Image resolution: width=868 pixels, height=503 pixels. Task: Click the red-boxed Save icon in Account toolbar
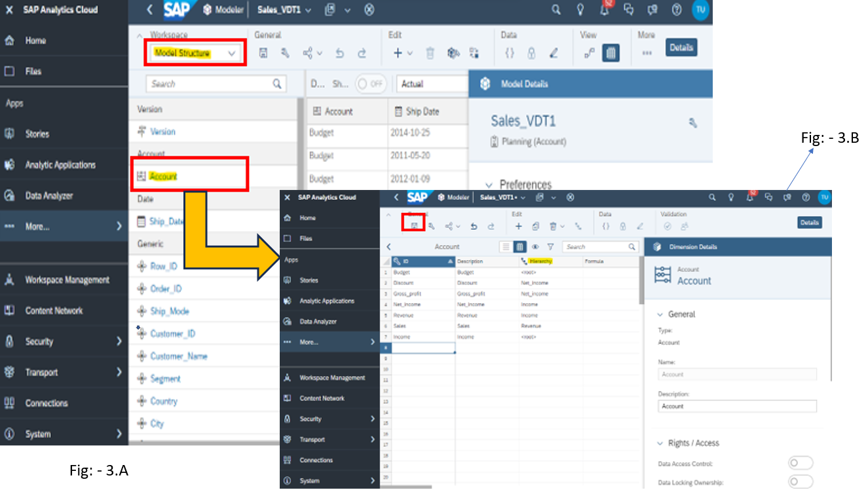413,225
